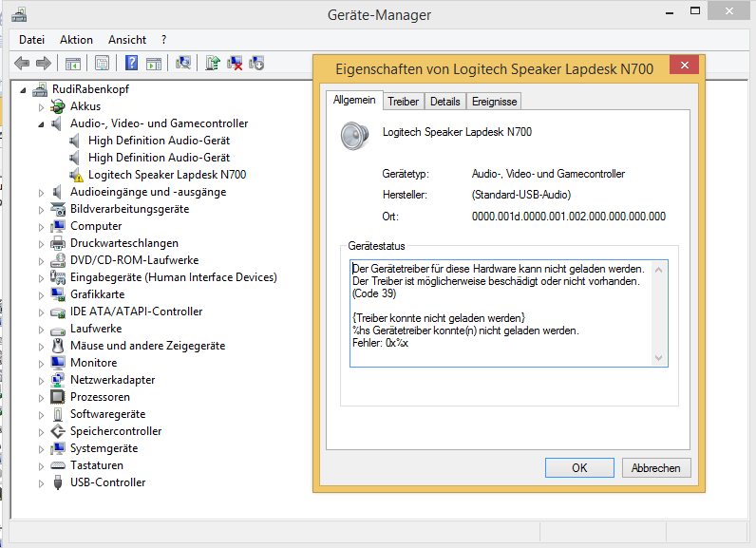Open the ? help menu
Viewport: 756px width, 548px height.
tap(164, 40)
